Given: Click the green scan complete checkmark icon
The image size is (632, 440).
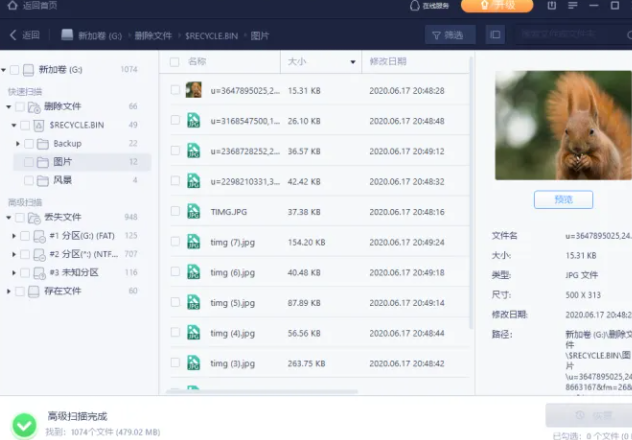Looking at the screenshot, I should 23,422.
